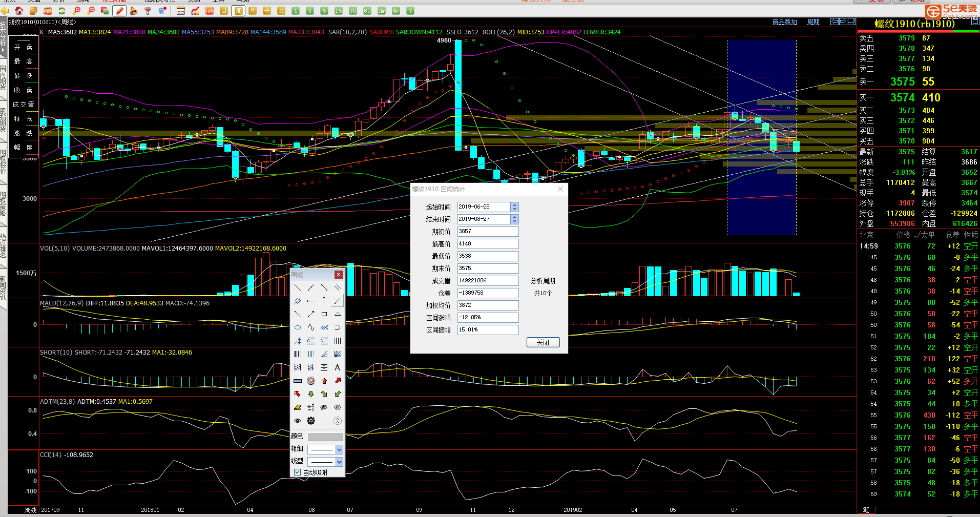Click the 最高价 field showing 4148
The height and width of the screenshot is (517, 980).
click(x=488, y=244)
